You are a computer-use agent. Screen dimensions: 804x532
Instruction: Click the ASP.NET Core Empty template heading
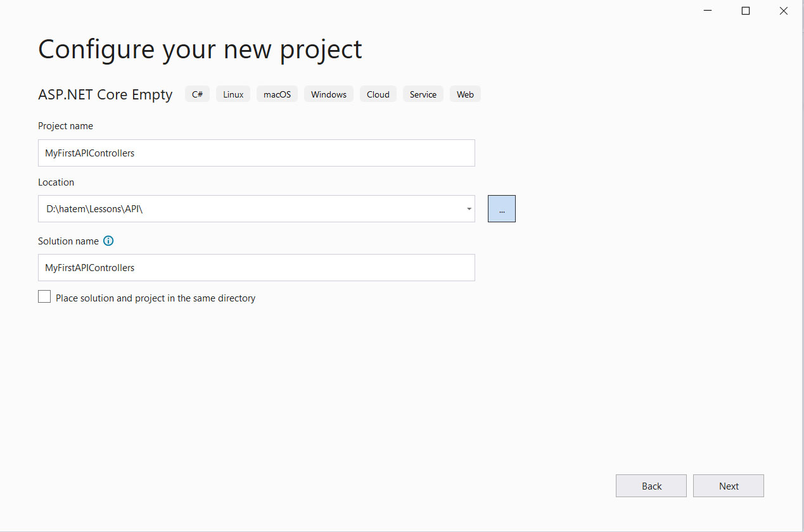coord(105,94)
